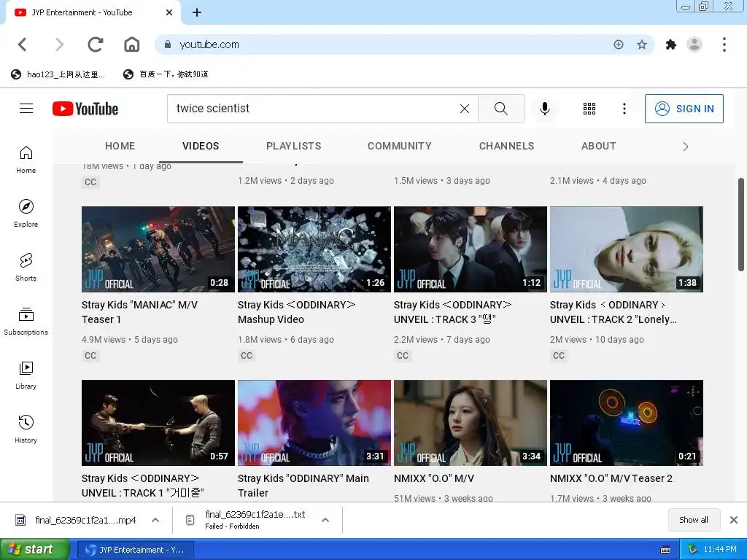747x560 pixels.
Task: Open Explore in sidebar
Action: coord(26,214)
